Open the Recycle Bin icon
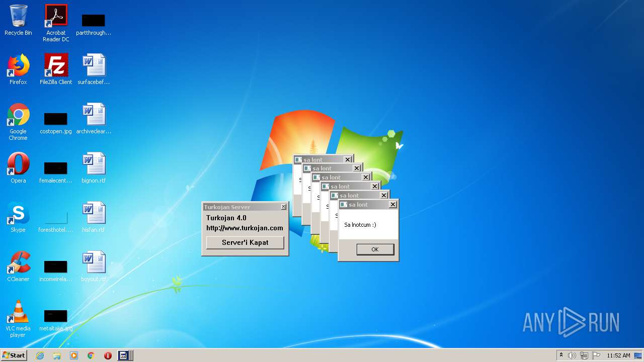 18,20
